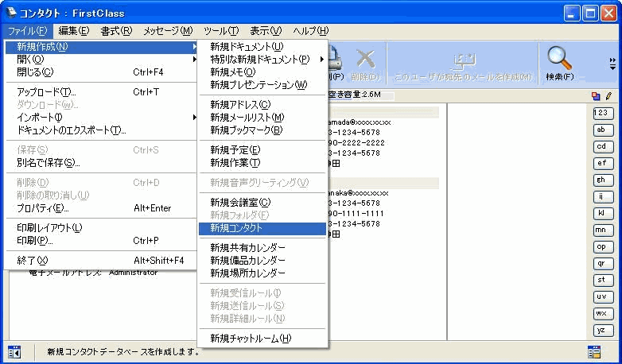Click the yz alphabet index button
Image resolution: width=622 pixels, height=364 pixels.
click(x=603, y=330)
